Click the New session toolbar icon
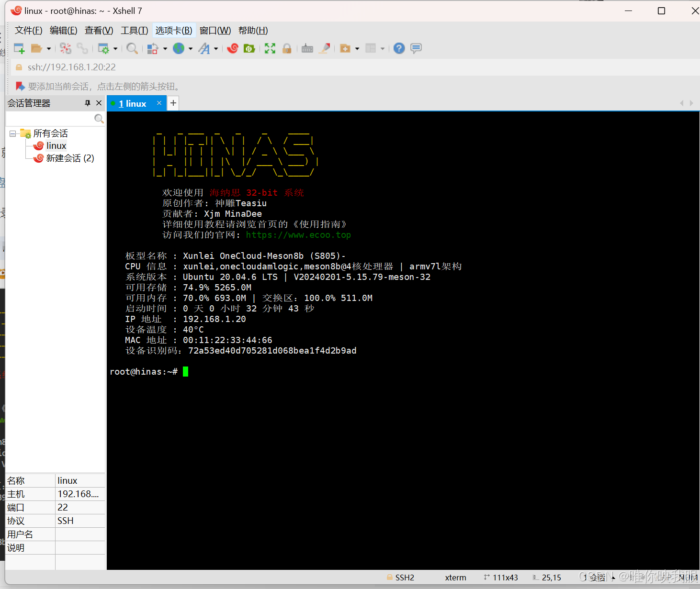700x589 pixels. pos(19,48)
